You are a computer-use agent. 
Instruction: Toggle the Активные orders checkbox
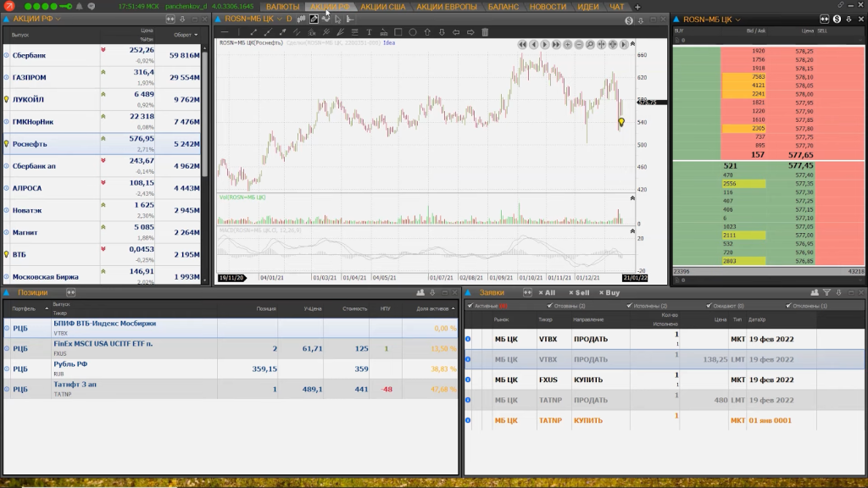(x=470, y=306)
